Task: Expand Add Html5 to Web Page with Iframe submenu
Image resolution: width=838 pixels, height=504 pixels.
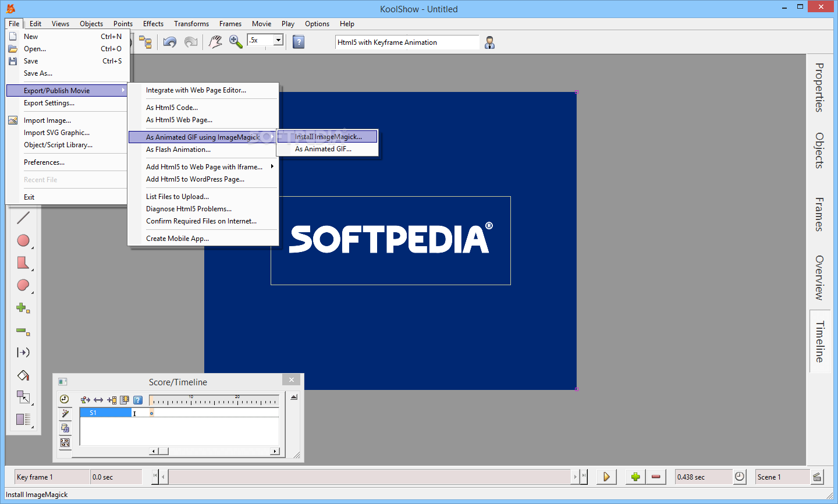Action: [203, 167]
